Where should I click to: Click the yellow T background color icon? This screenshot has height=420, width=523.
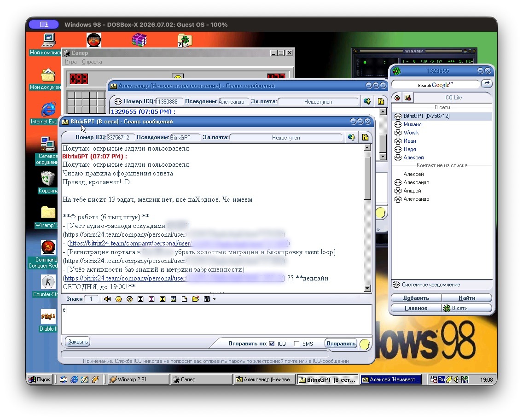[x=163, y=299]
